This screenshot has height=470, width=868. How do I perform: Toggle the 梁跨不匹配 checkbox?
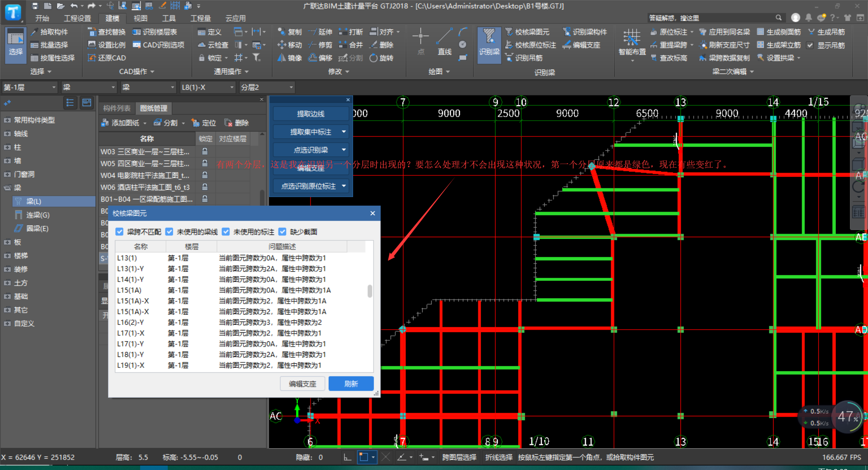119,232
